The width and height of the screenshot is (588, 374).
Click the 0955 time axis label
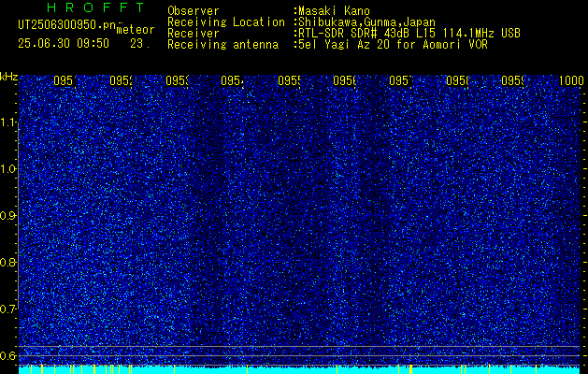289,80
